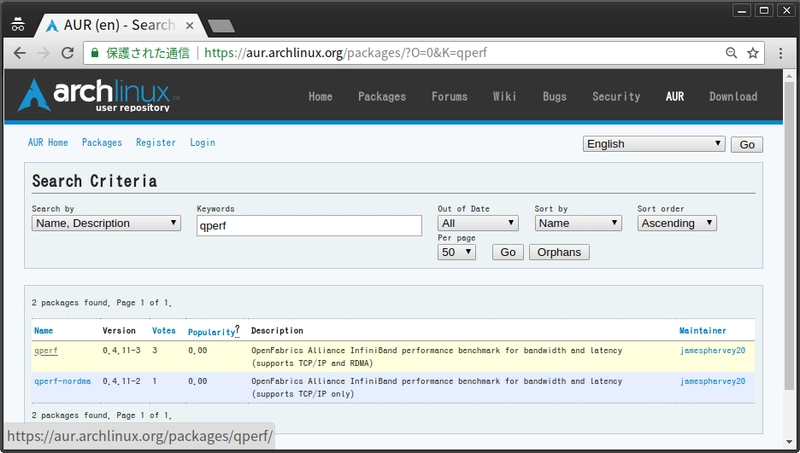Click the browser forward arrow
This screenshot has width=800, height=453.
(43, 53)
